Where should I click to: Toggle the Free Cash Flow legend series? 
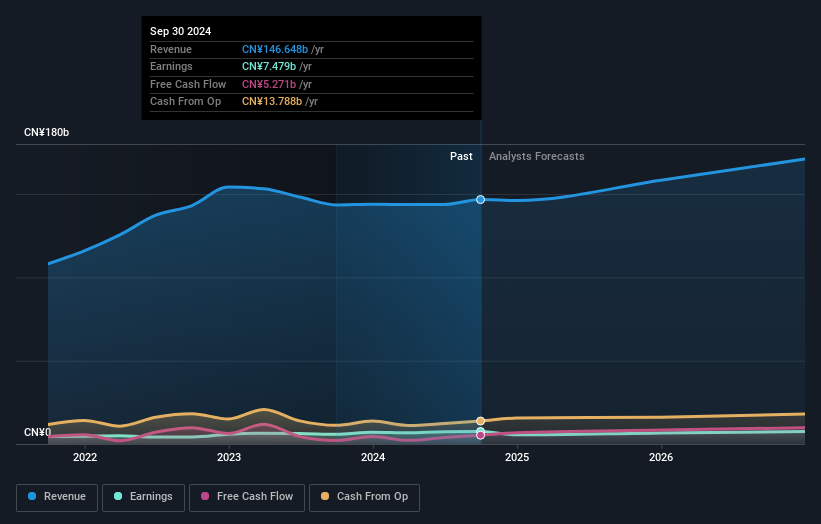pos(247,497)
